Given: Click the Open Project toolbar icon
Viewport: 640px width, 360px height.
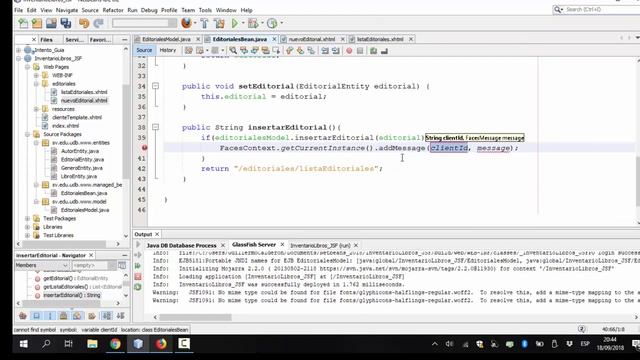Looking at the screenshot, I should coord(51,23).
